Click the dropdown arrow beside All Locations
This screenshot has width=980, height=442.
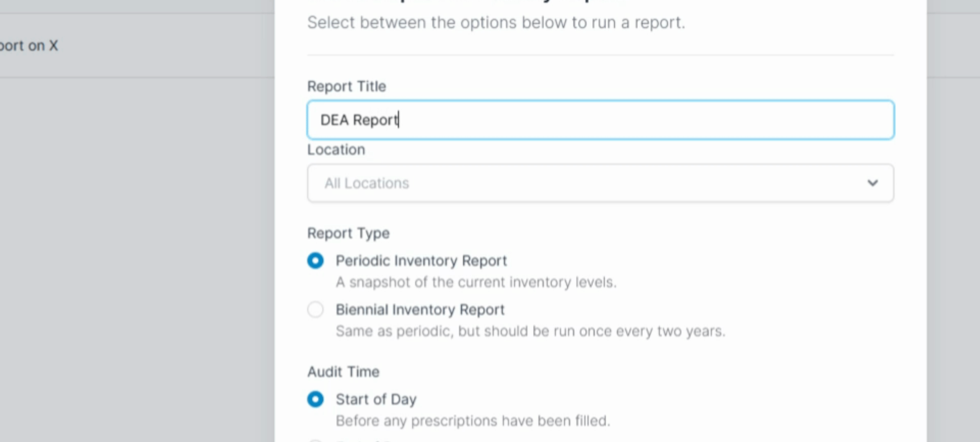[872, 183]
